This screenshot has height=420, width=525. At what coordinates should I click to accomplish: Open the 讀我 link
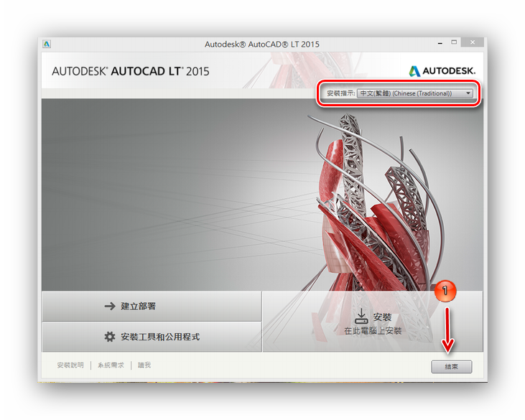(x=144, y=365)
